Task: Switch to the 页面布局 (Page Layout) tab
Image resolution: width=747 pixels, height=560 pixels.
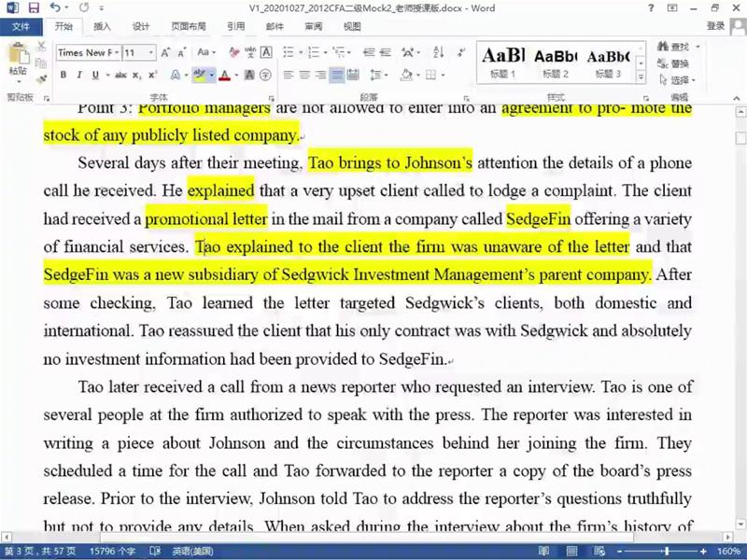Action: click(x=189, y=27)
